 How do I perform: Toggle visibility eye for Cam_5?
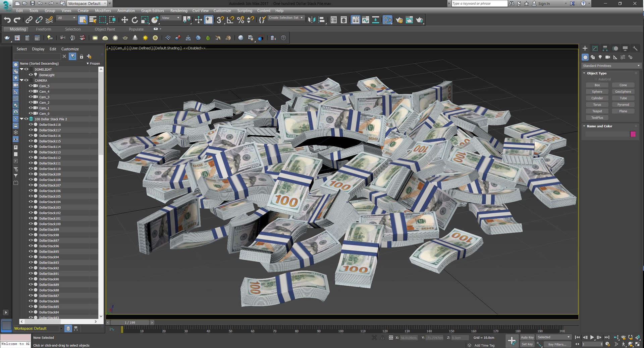click(x=31, y=86)
